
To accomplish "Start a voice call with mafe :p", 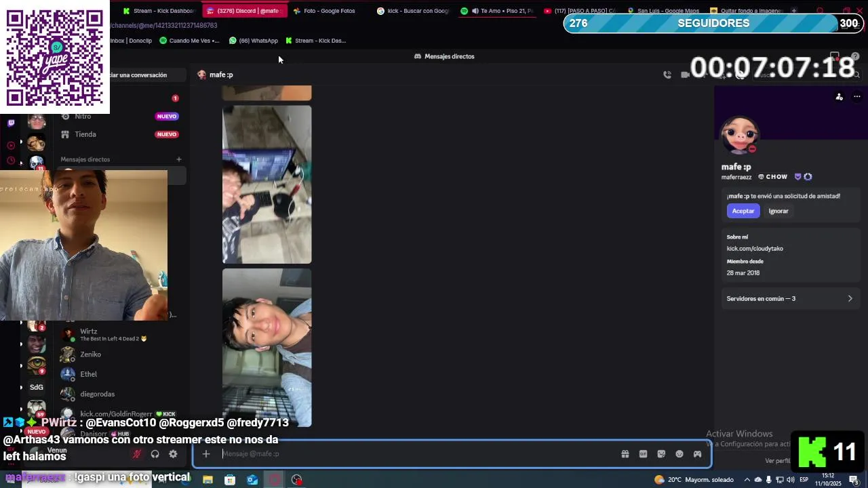I will (x=667, y=75).
